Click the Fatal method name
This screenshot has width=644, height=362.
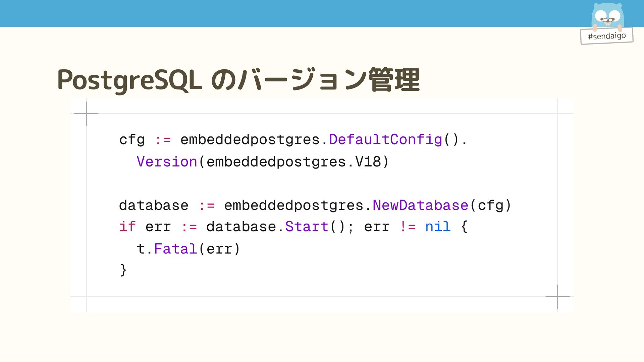175,249
